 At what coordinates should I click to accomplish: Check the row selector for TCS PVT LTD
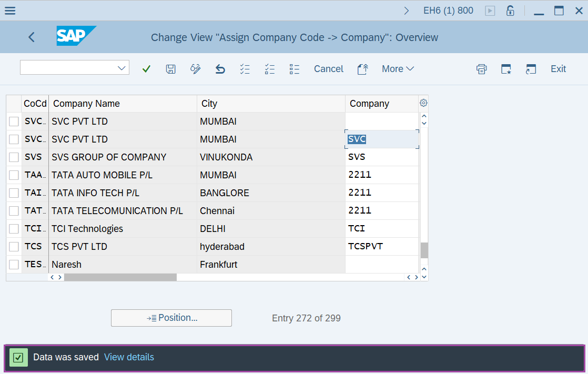point(14,246)
